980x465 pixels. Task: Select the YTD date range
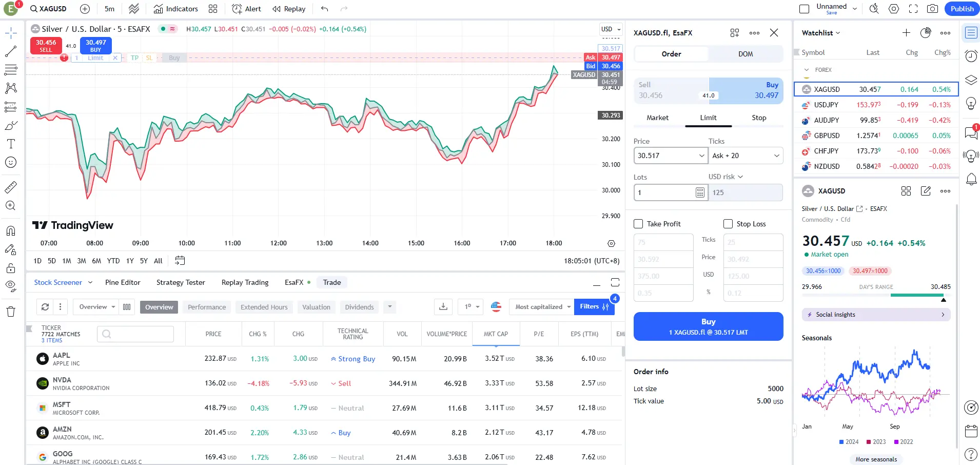click(x=113, y=261)
